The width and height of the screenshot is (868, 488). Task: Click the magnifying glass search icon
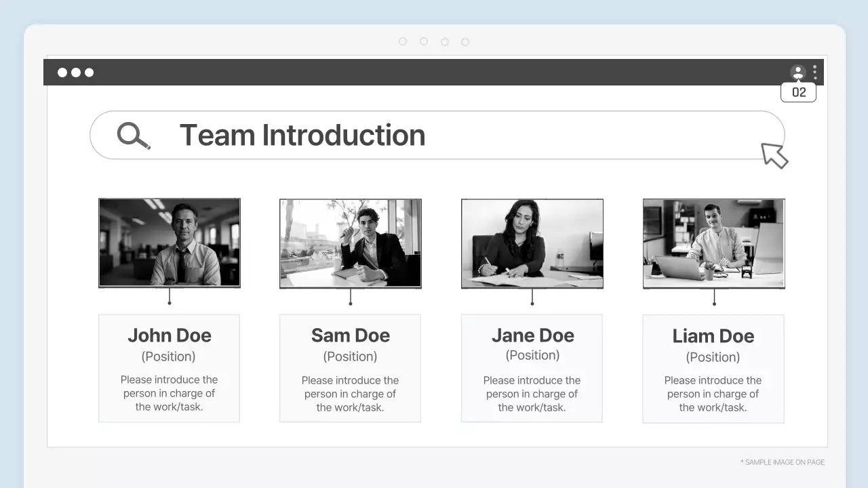(x=133, y=136)
